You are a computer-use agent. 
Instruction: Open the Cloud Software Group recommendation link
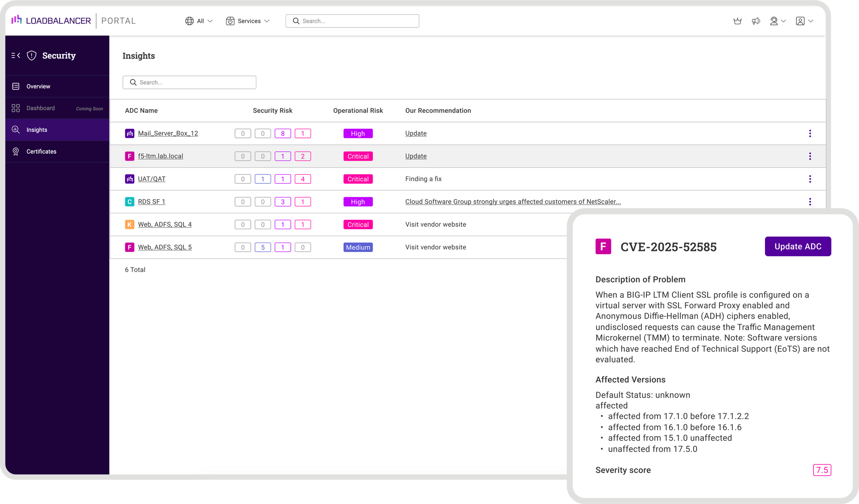point(513,202)
